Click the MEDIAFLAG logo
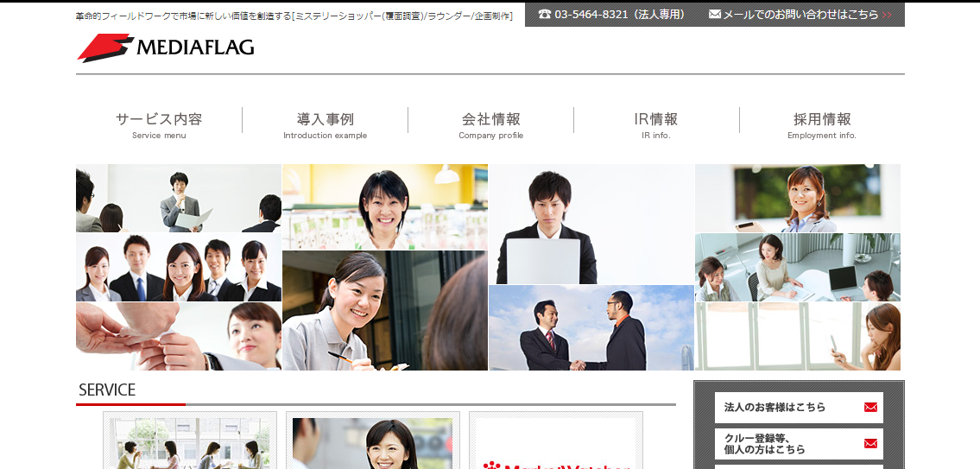Image resolution: width=980 pixels, height=469 pixels. pyautogui.click(x=166, y=48)
